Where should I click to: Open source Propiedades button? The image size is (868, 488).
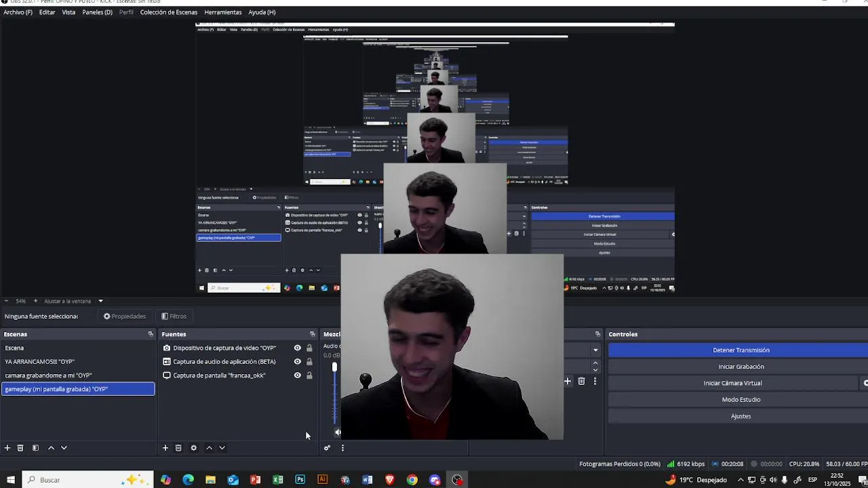click(125, 317)
